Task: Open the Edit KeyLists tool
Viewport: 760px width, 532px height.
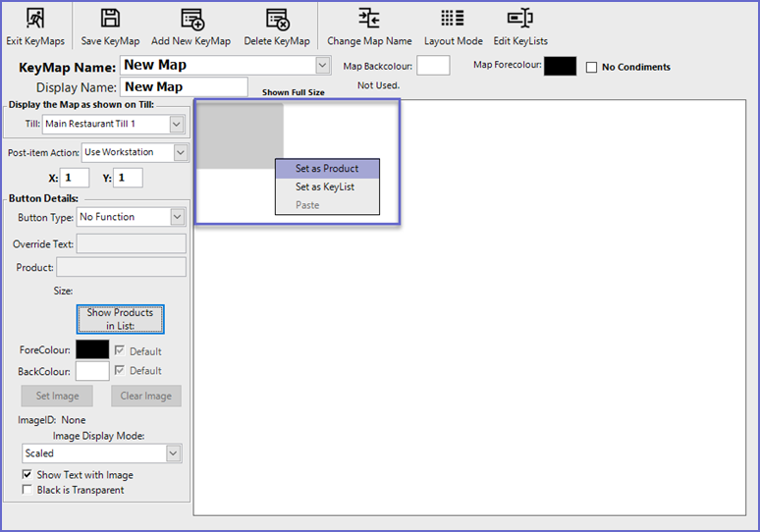Action: click(x=519, y=19)
